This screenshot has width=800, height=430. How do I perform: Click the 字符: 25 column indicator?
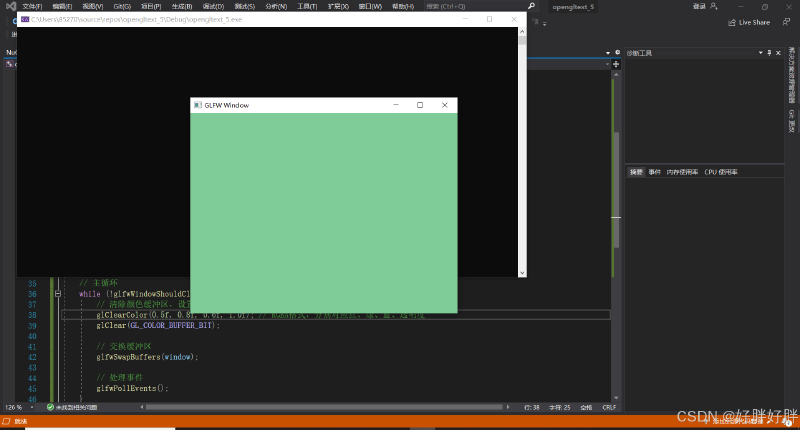click(560, 408)
